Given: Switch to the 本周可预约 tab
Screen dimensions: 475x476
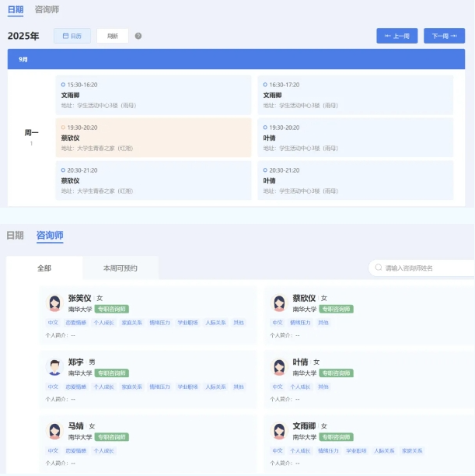Looking at the screenshot, I should [120, 268].
